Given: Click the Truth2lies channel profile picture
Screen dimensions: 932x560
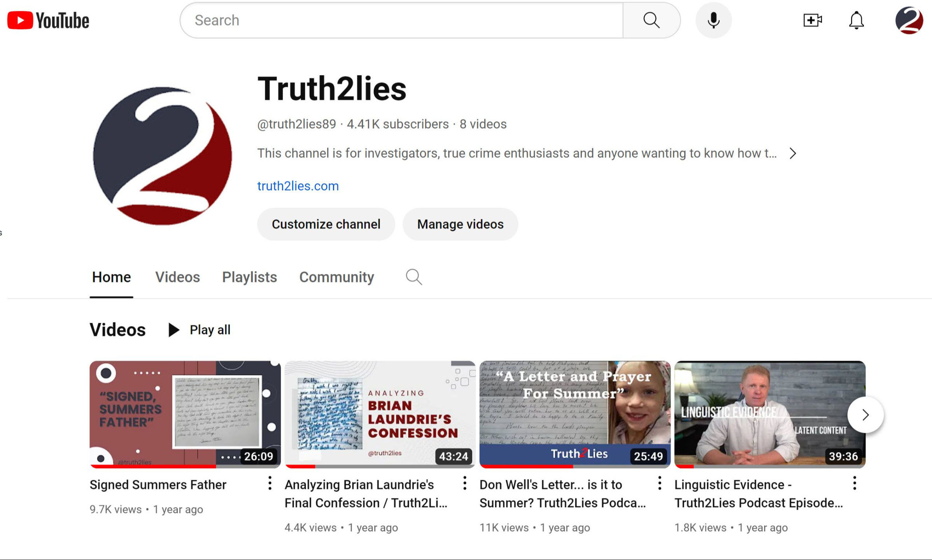Looking at the screenshot, I should click(162, 156).
